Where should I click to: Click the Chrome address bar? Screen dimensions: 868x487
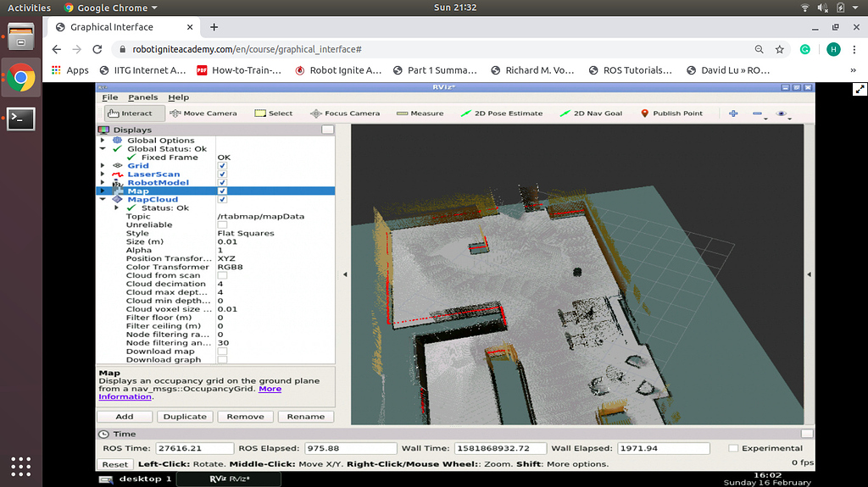[x=431, y=49]
